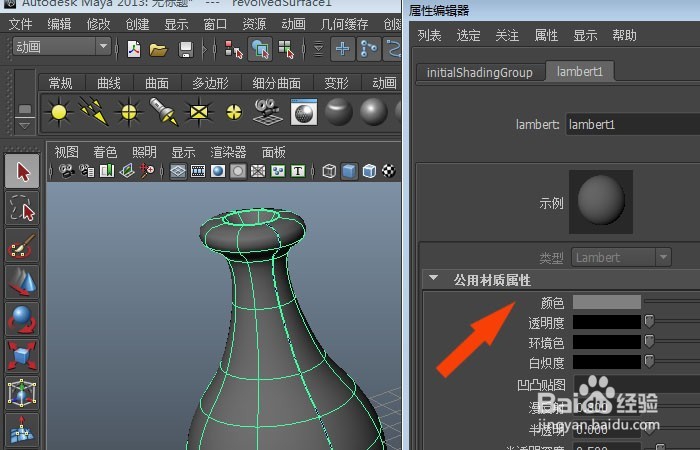The width and height of the screenshot is (700, 450).
Task: Create an ambient light from shelf
Action: [58, 112]
